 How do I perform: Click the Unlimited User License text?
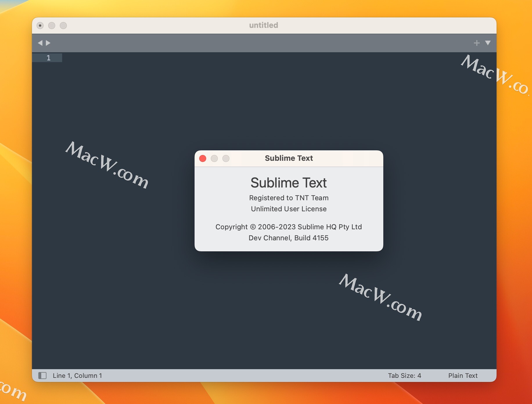[x=289, y=209]
